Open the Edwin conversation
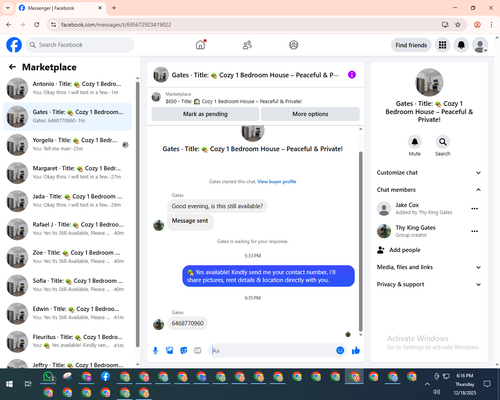Viewport: 500px width, 400px height. [x=68, y=313]
